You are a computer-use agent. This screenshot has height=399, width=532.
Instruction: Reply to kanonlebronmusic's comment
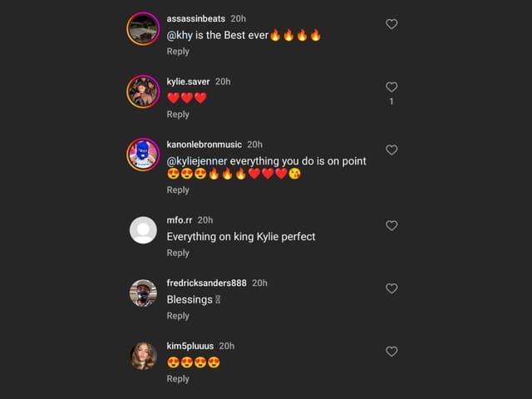pyautogui.click(x=178, y=190)
